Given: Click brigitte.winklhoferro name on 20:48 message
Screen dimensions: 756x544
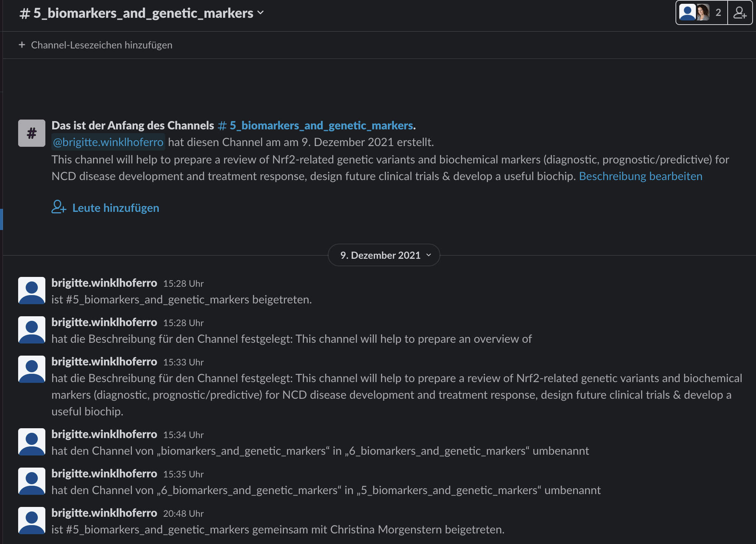Looking at the screenshot, I should pos(104,513).
